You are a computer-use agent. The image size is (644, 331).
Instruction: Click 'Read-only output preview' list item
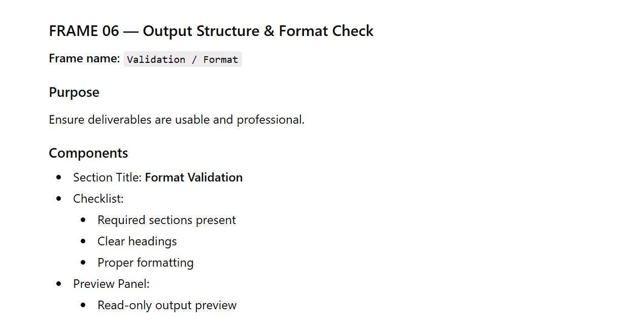tap(167, 305)
